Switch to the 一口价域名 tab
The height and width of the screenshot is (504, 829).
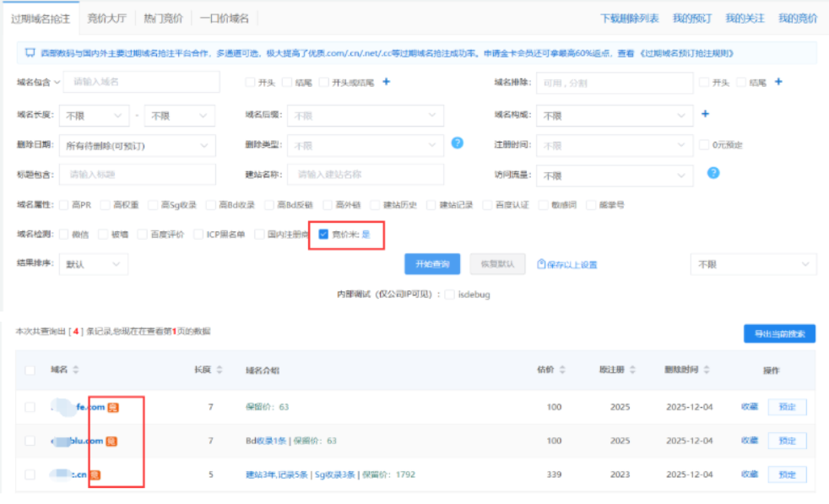225,19
